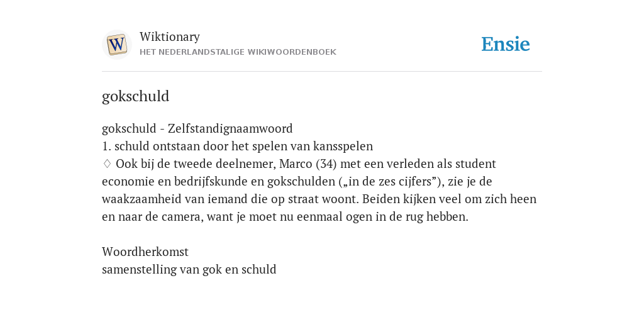Click the Wiktionary W tile logo icon
This screenshot has height=322, width=644.
(x=116, y=45)
